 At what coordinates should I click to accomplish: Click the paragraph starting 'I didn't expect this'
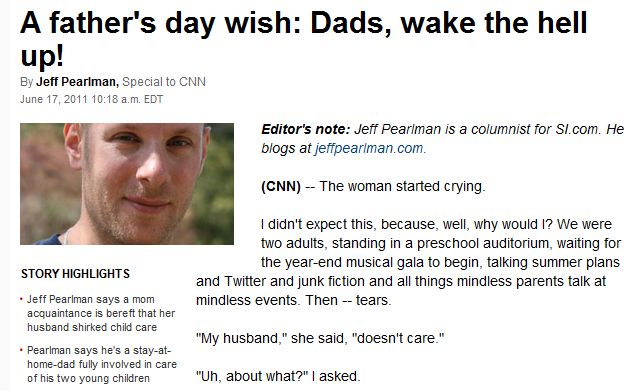(409, 262)
